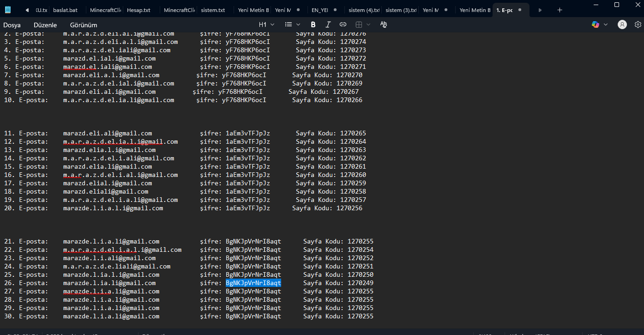Toggle italic formatting
Image resolution: width=644 pixels, height=335 pixels.
coord(328,24)
